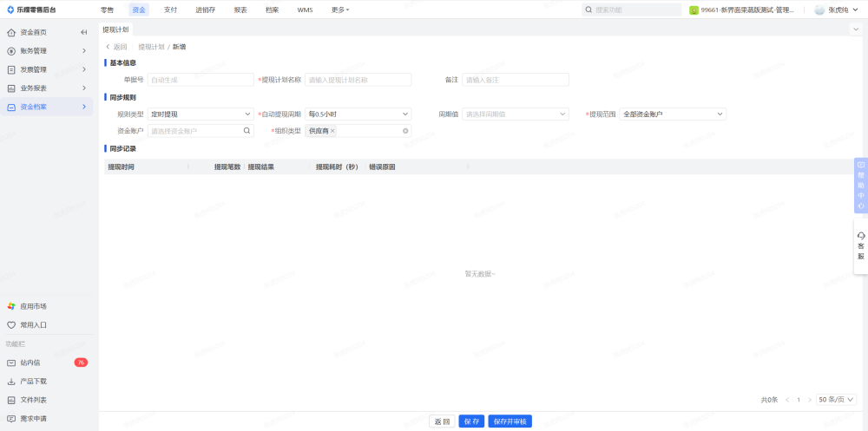This screenshot has width=868, height=431.
Task: Click the 提现计划名称 input field
Action: point(358,80)
